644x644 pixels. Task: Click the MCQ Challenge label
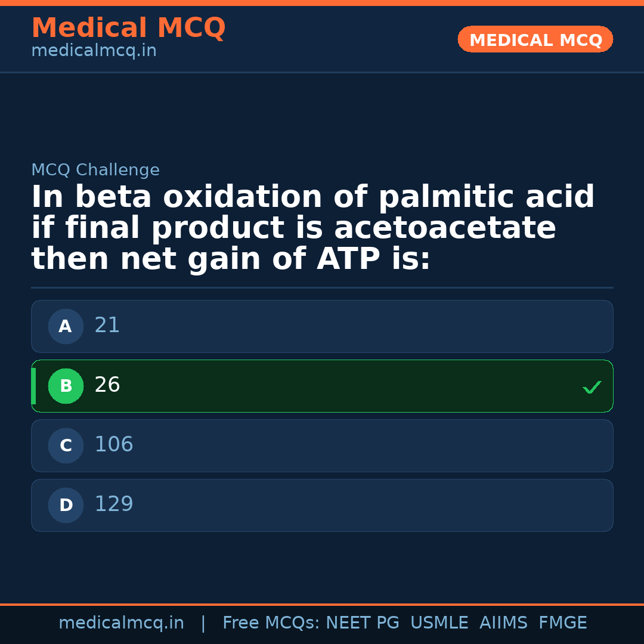click(x=95, y=171)
